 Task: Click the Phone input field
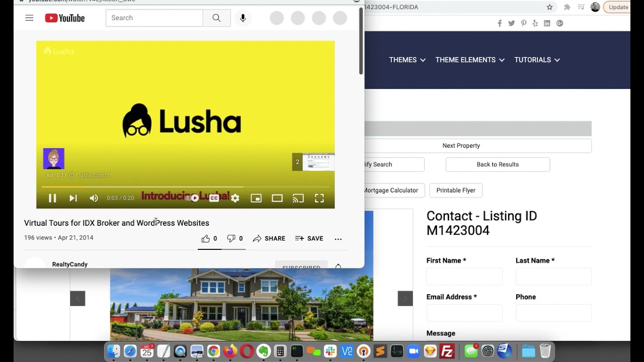pyautogui.click(x=553, y=313)
